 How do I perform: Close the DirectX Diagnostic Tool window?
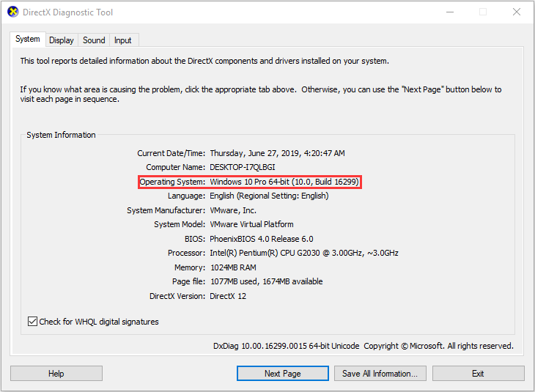coord(517,12)
